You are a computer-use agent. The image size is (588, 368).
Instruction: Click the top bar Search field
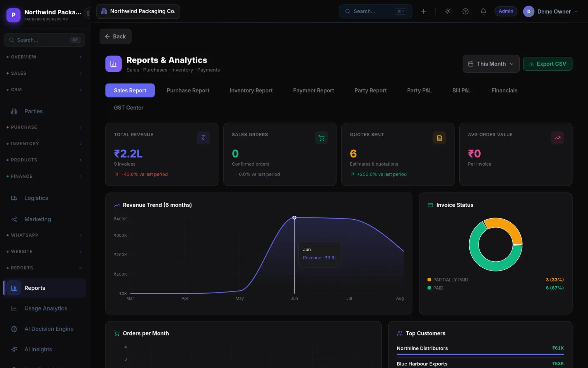tap(375, 11)
